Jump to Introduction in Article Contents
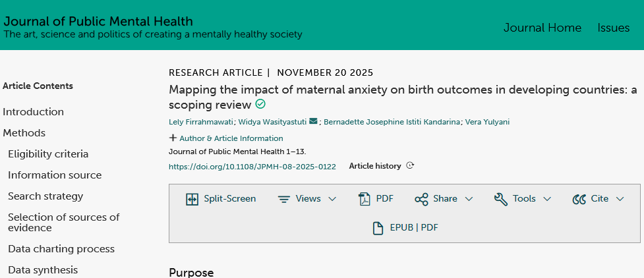Screen dimensions: 644x278 34,112
